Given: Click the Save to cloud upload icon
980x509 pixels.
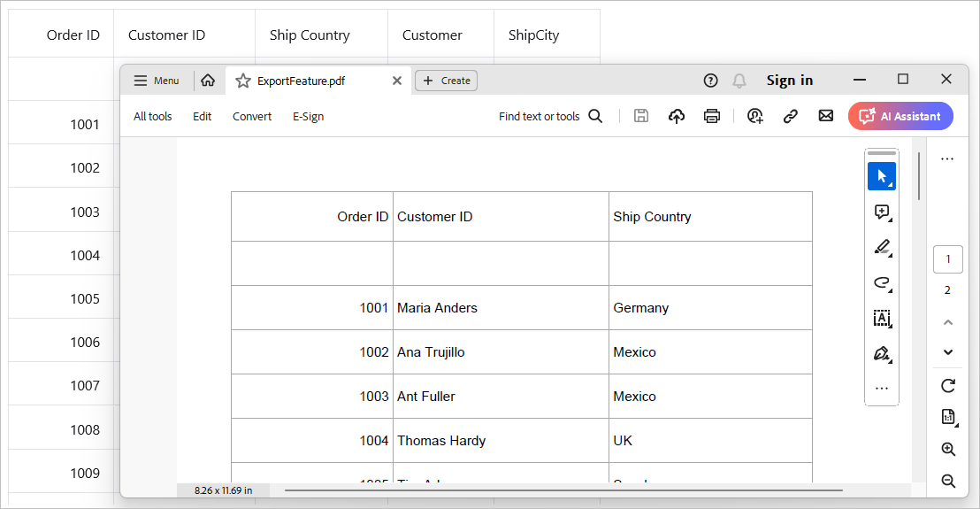Looking at the screenshot, I should click(x=677, y=116).
